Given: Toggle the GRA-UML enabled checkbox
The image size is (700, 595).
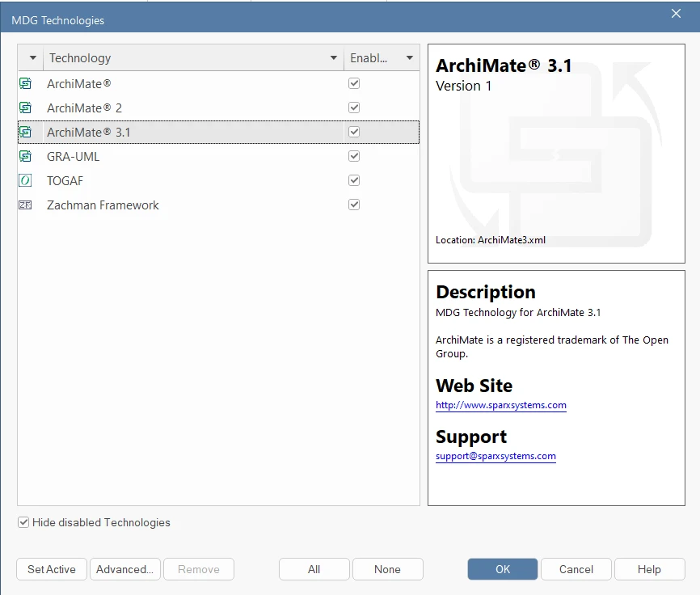Looking at the screenshot, I should pyautogui.click(x=354, y=156).
